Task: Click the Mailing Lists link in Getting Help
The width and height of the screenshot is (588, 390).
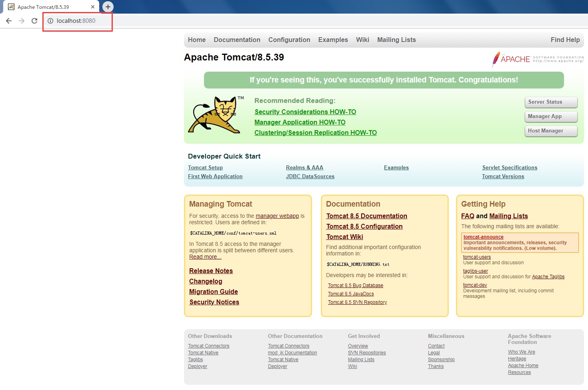Action: (508, 216)
